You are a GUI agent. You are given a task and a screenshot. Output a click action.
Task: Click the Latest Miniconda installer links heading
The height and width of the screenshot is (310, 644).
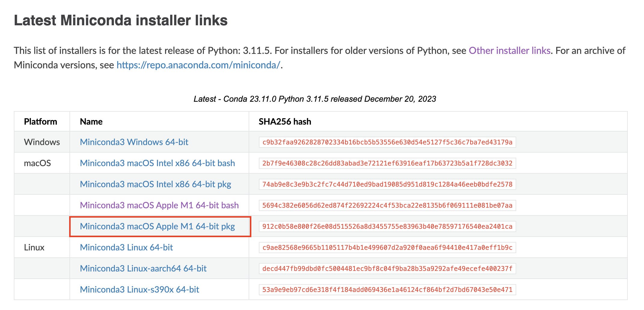(x=121, y=20)
